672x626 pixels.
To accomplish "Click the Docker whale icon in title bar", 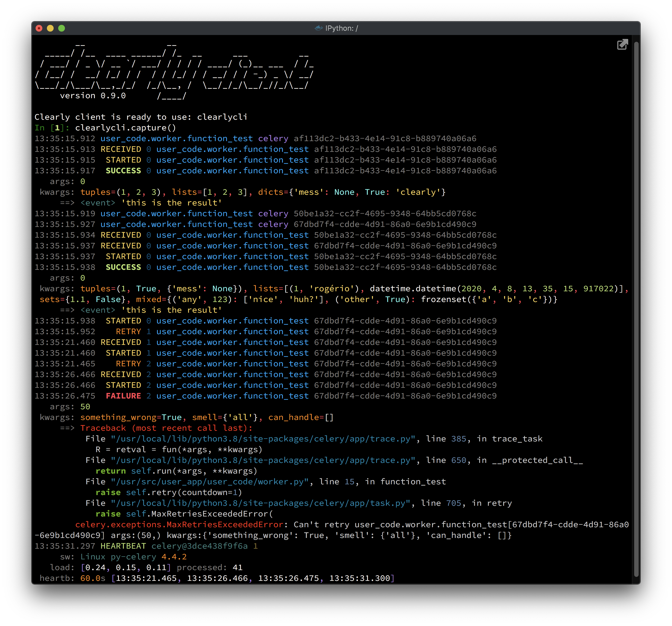I will tap(318, 28).
